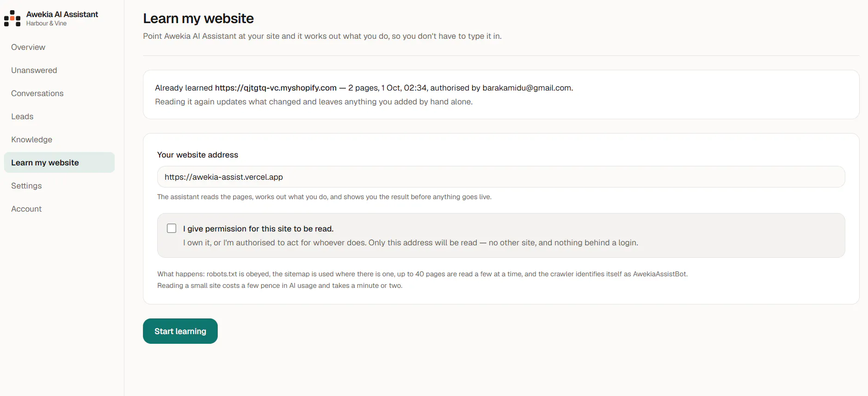The width and height of the screenshot is (868, 396).
Task: Click the barakamidu@gmail.com email text
Action: (527, 88)
